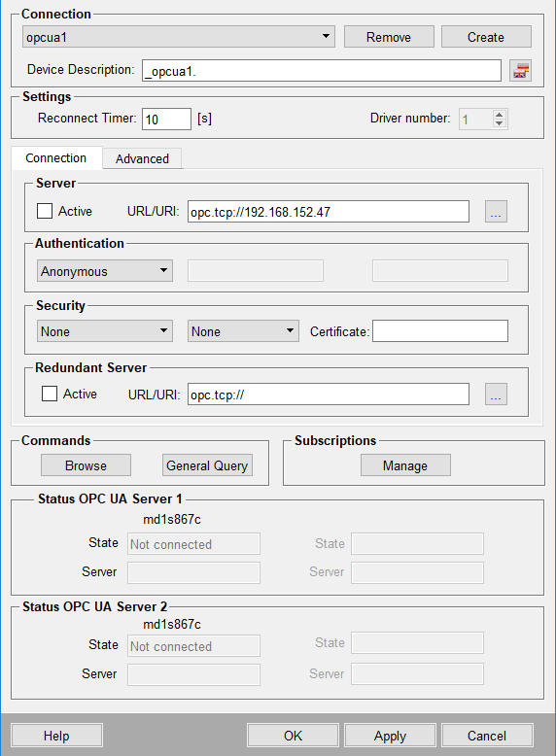556x756 pixels.
Task: Click the Remove connection button
Action: pos(389,37)
